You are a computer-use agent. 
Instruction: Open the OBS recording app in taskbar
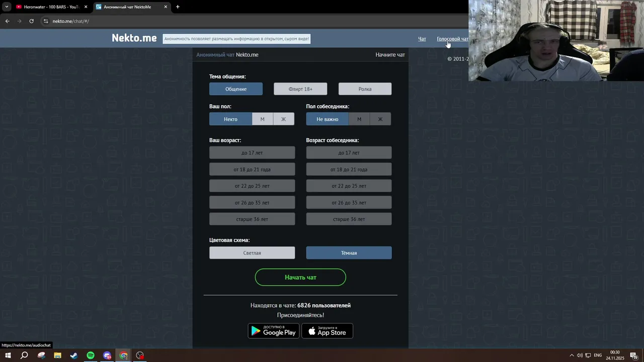pyautogui.click(x=140, y=355)
